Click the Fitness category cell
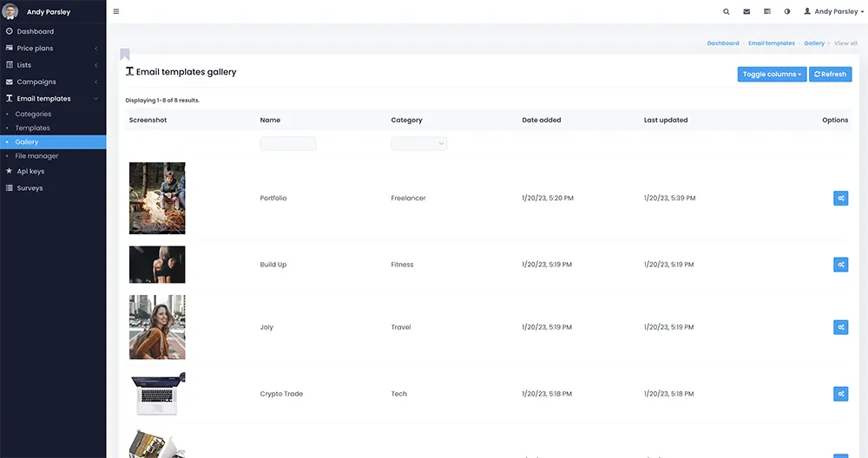 402,265
